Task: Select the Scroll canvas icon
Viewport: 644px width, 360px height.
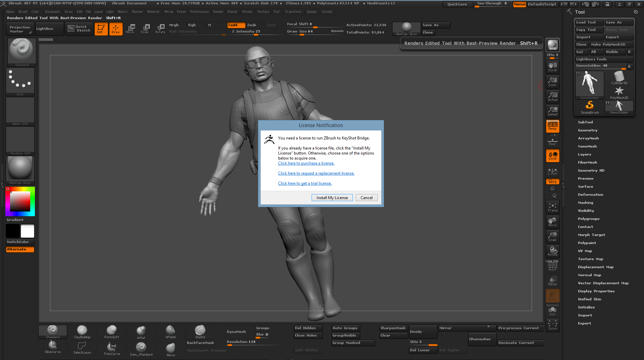Action: click(x=552, y=67)
